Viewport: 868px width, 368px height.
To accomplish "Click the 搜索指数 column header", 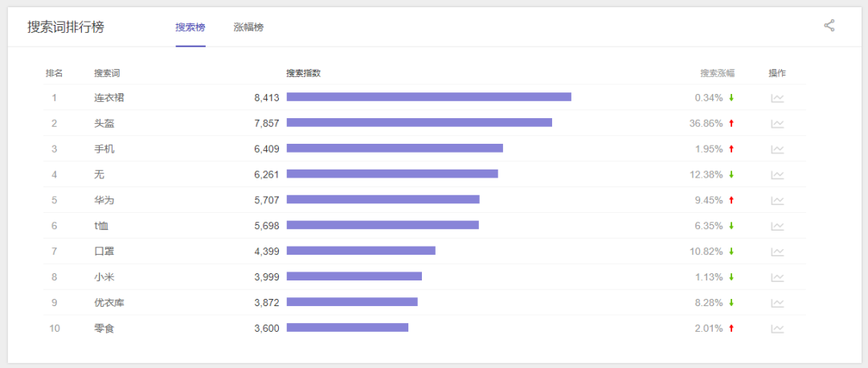I will pyautogui.click(x=304, y=73).
